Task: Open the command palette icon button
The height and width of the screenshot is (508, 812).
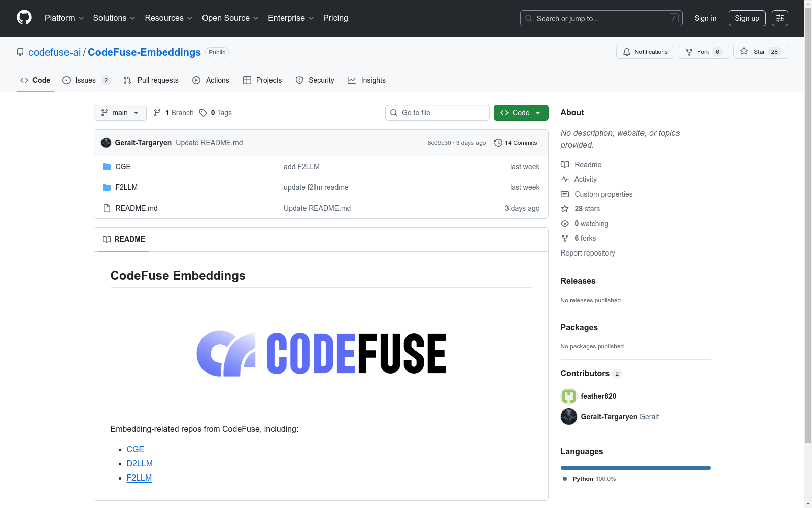Action: pos(780,18)
